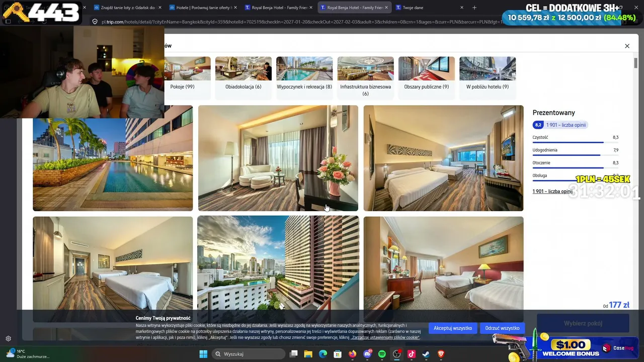Click the 'Cenimy Twoją prywatność' heading
Viewport: 644px width, 362px height.
(163, 318)
